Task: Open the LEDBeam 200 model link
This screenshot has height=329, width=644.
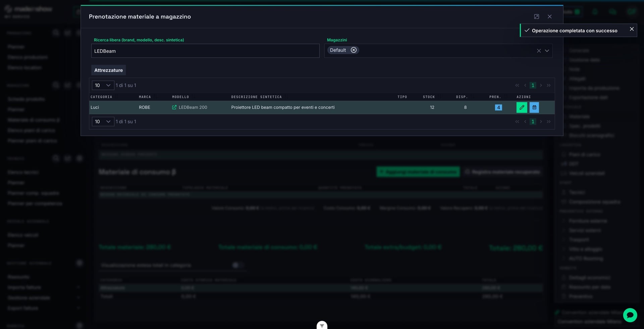Action: click(x=193, y=107)
